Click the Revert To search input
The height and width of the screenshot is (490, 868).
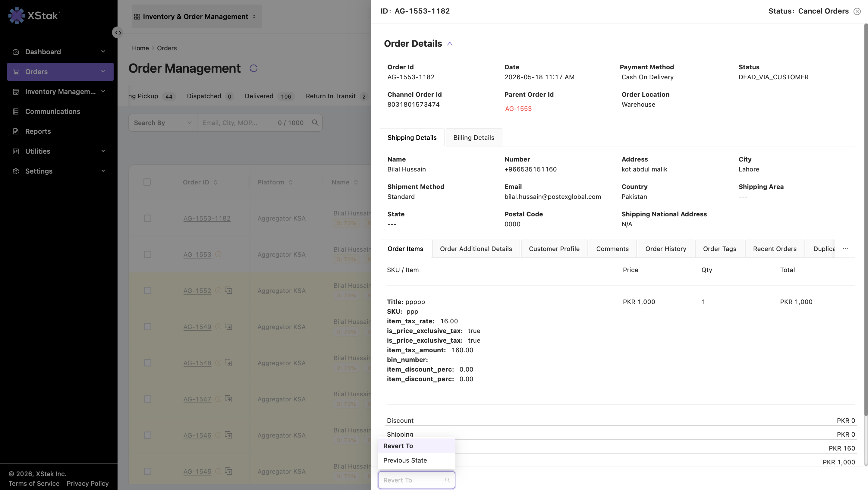[417, 480]
